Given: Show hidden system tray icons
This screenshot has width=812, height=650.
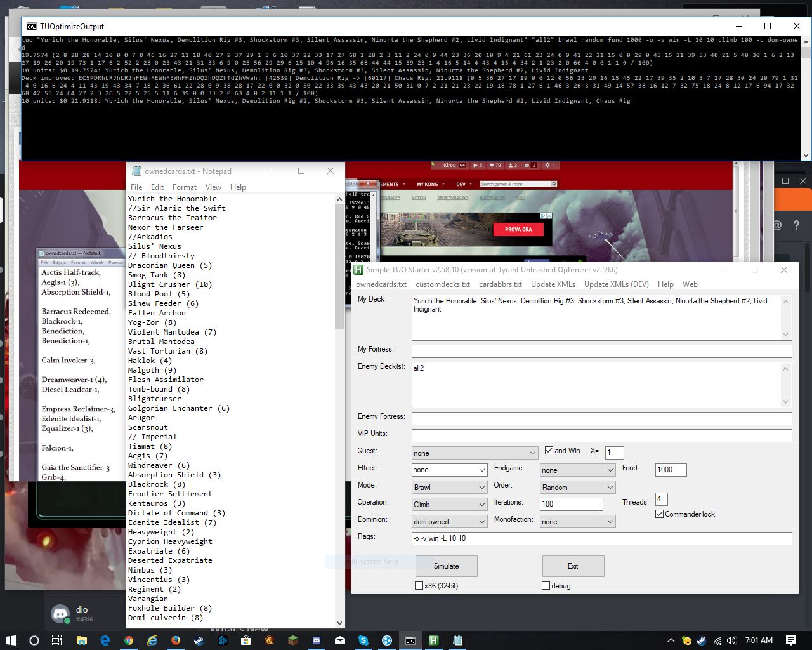Looking at the screenshot, I should 671,640.
